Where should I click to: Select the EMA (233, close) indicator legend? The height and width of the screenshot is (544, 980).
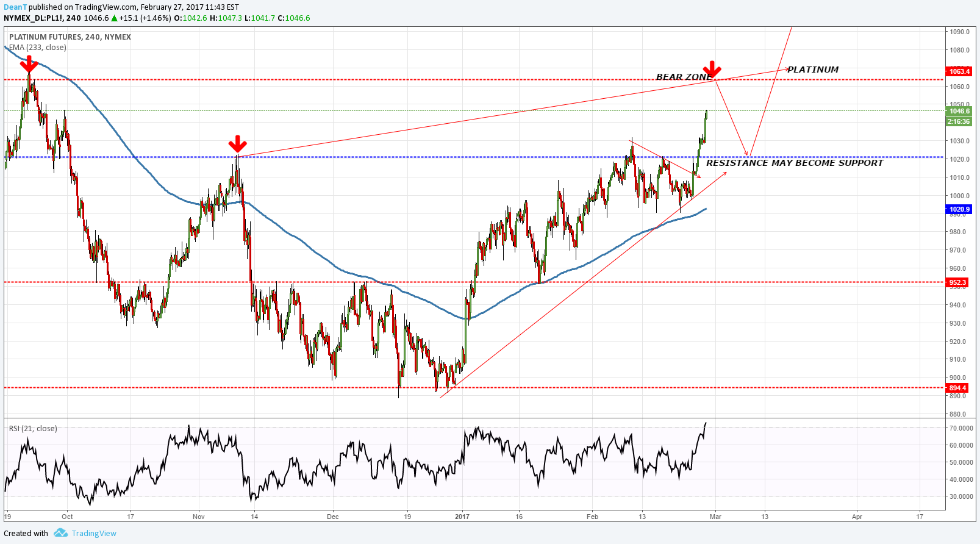point(38,47)
